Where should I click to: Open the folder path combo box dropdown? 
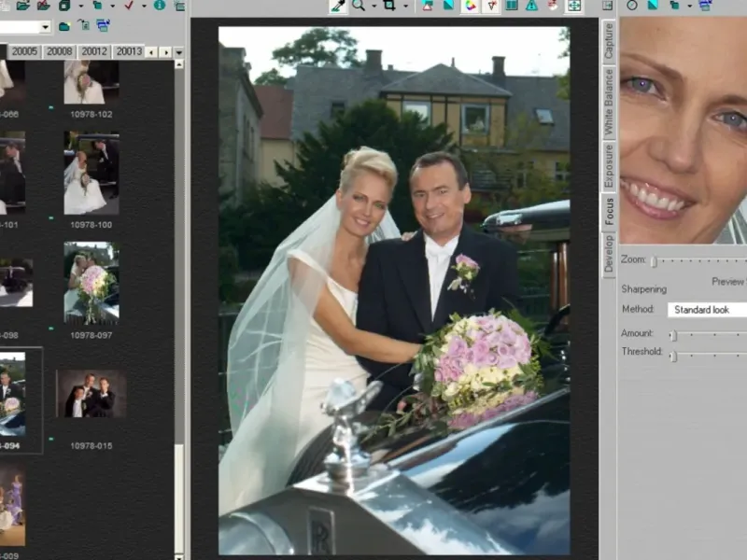point(45,27)
